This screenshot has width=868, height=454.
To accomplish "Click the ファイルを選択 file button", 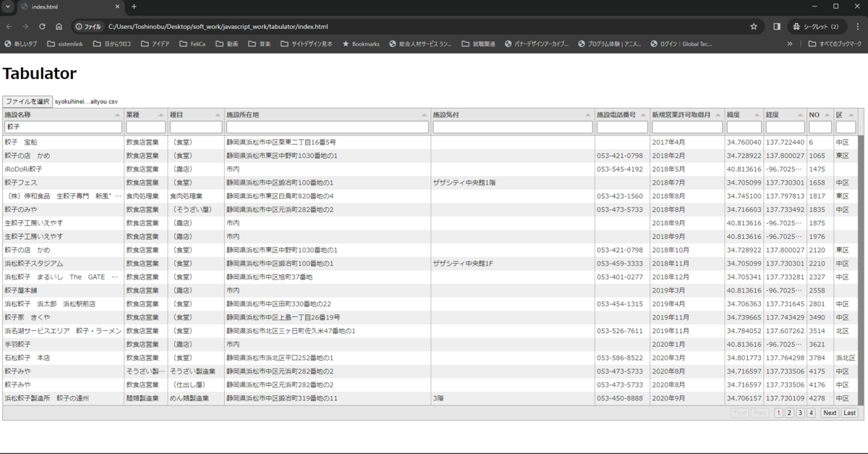I will point(27,101).
